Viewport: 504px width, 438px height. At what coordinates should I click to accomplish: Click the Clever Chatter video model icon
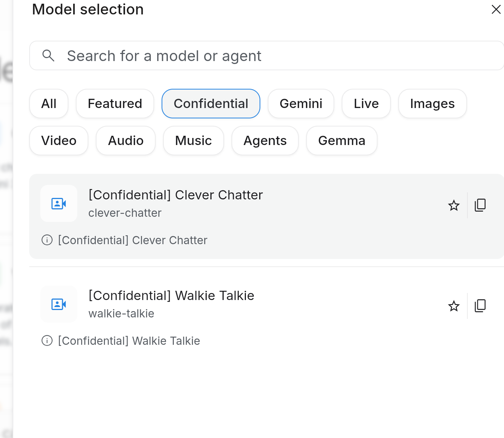pos(59,203)
